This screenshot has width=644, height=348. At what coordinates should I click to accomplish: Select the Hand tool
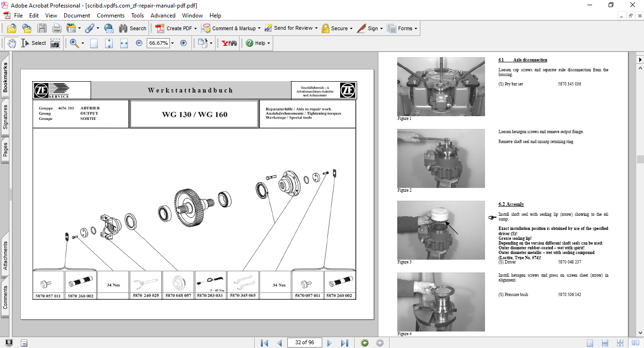point(11,43)
